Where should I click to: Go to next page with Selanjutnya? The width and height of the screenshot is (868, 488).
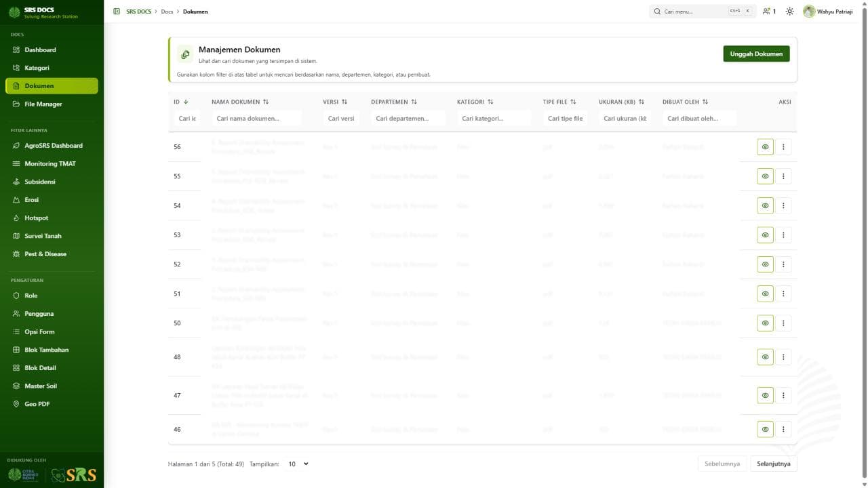(774, 464)
